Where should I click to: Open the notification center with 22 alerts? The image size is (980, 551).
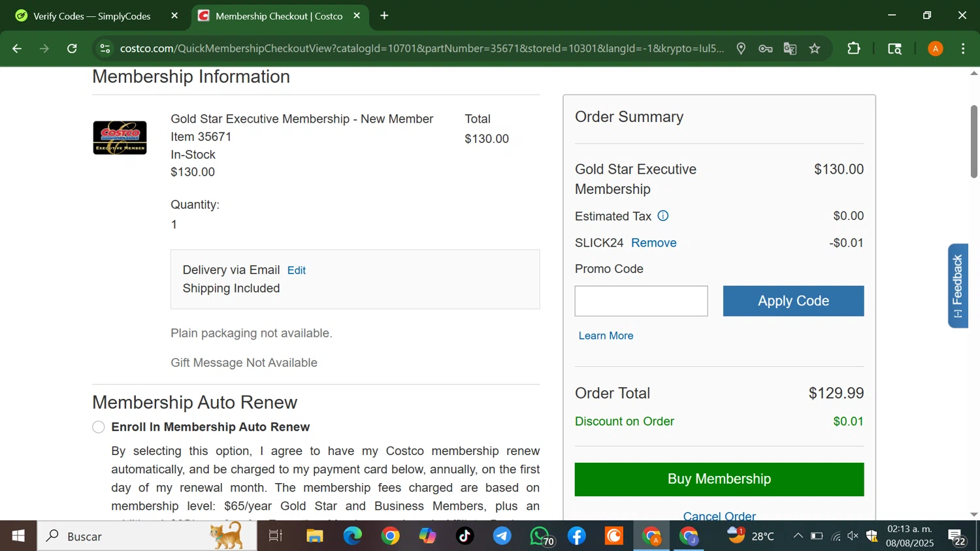[957, 537]
